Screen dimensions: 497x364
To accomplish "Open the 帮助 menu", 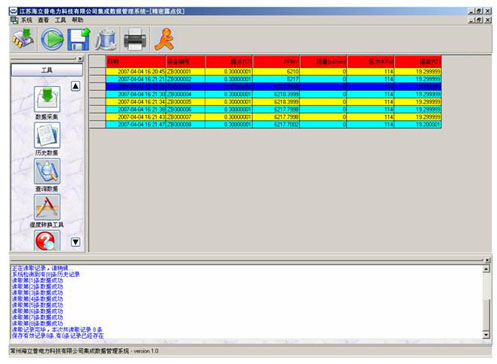I will (x=77, y=20).
